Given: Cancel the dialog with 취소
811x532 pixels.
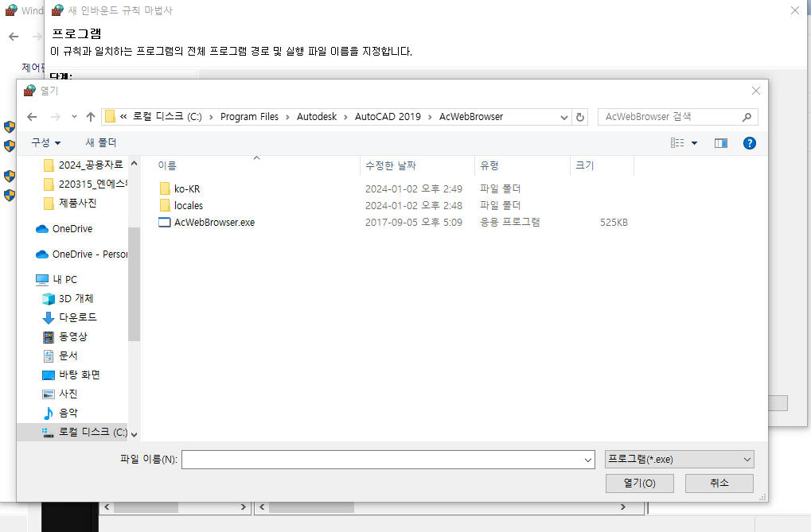Looking at the screenshot, I should tap(719, 483).
